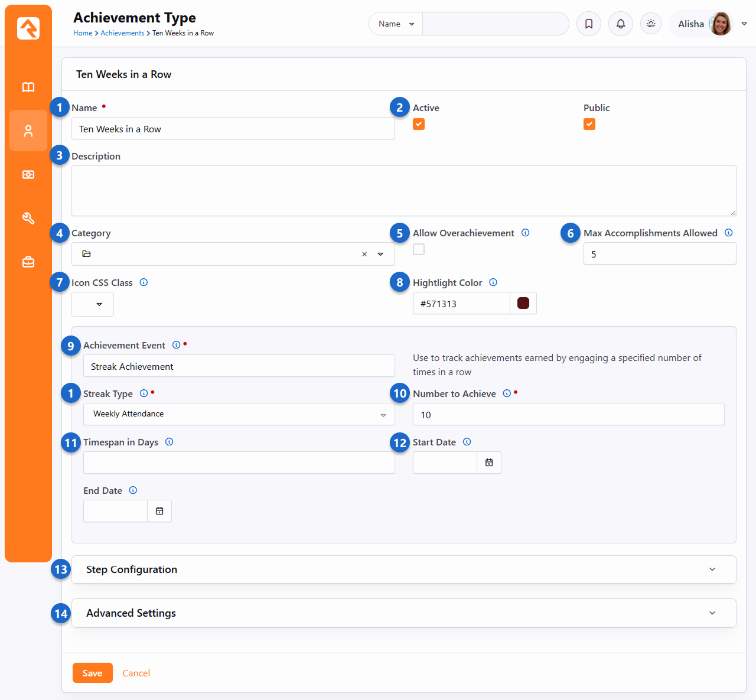
Task: Click the Save button
Action: tap(92, 673)
